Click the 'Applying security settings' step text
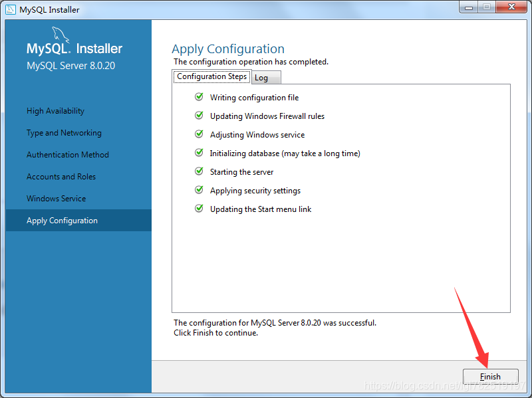This screenshot has width=532, height=398. click(255, 191)
